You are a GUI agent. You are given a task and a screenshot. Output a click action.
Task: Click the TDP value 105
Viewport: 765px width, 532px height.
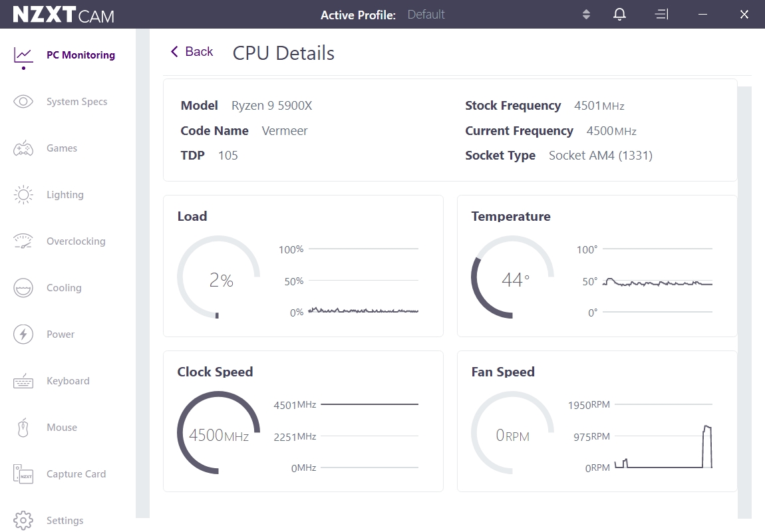pyautogui.click(x=228, y=156)
